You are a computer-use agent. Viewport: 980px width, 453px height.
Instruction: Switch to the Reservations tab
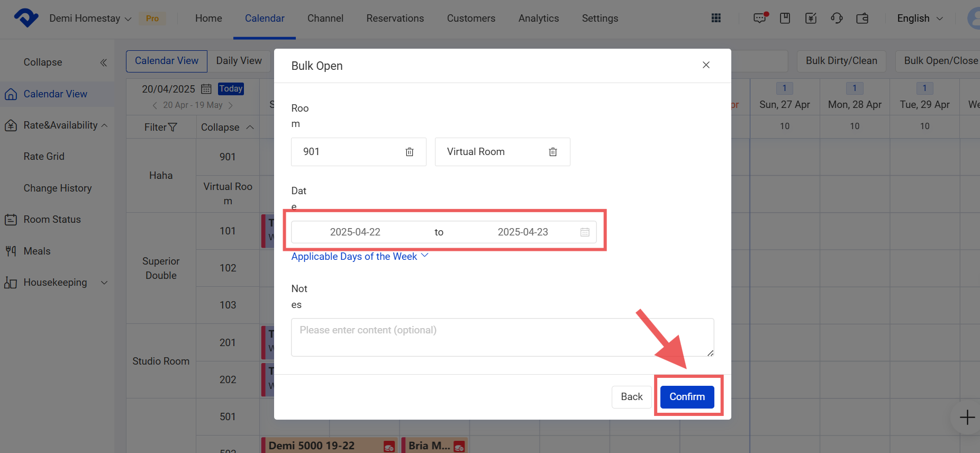(395, 19)
